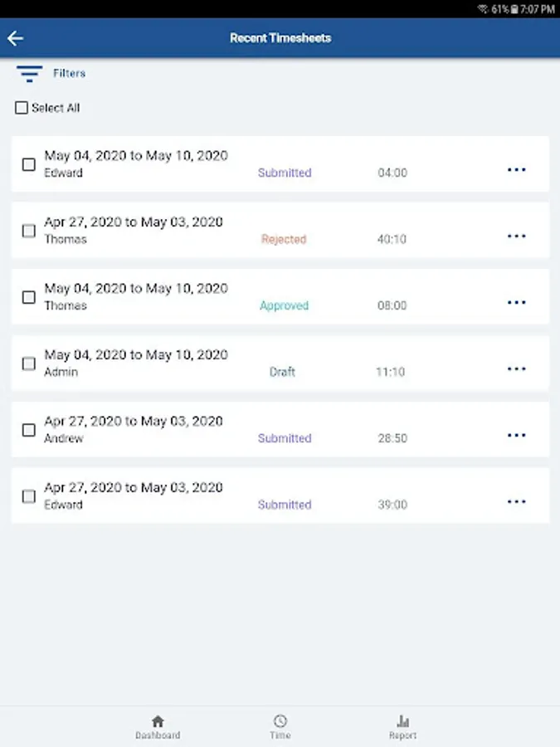The image size is (560, 747).
Task: Open more menu for Admin's draft timesheet
Action: tap(516, 369)
